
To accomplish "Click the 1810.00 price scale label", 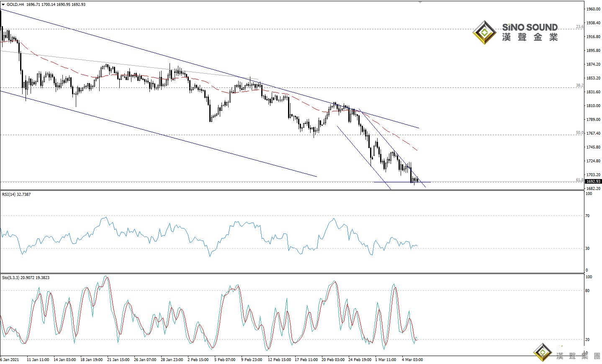I will click(x=593, y=106).
